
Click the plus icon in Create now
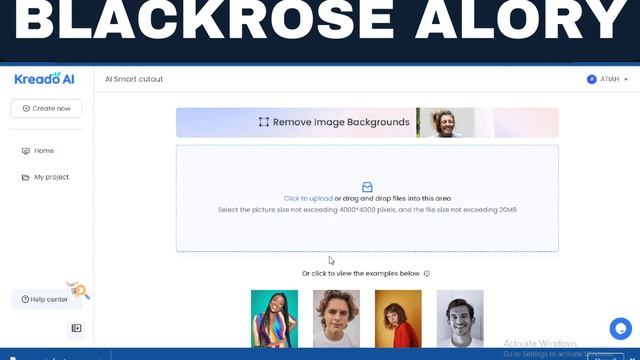[x=26, y=109]
